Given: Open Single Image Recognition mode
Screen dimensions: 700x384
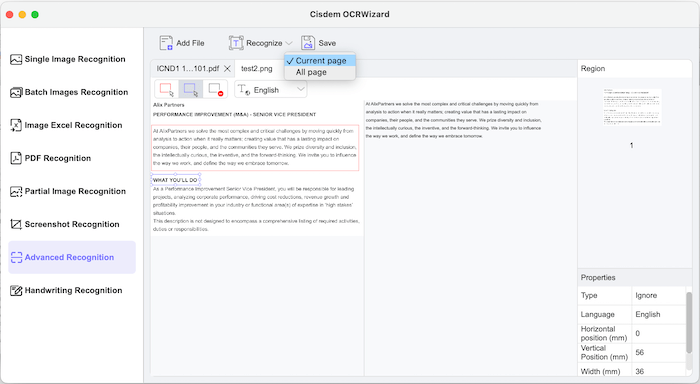Looking at the screenshot, I should point(68,59).
